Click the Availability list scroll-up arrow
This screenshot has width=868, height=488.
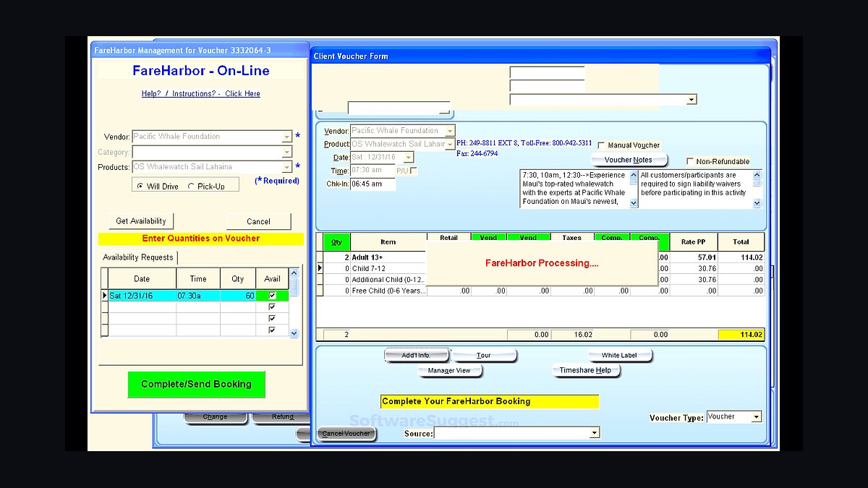(294, 273)
